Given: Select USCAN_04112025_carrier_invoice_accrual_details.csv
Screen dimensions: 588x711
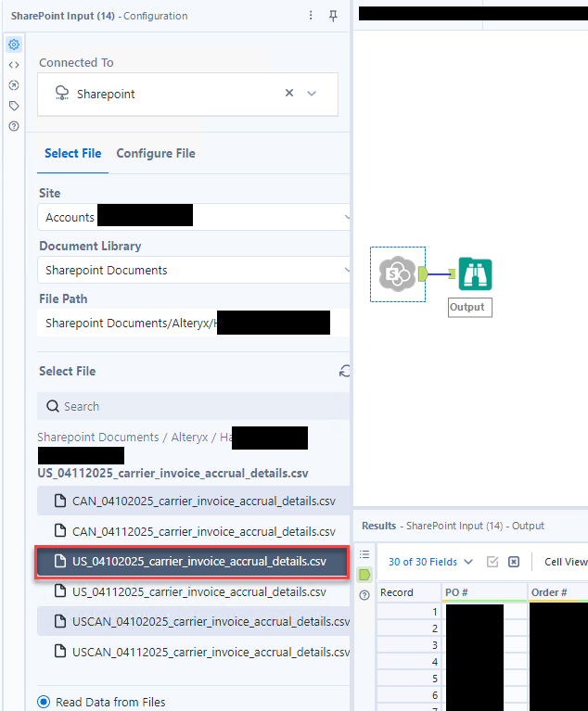Looking at the screenshot, I should click(194, 652).
